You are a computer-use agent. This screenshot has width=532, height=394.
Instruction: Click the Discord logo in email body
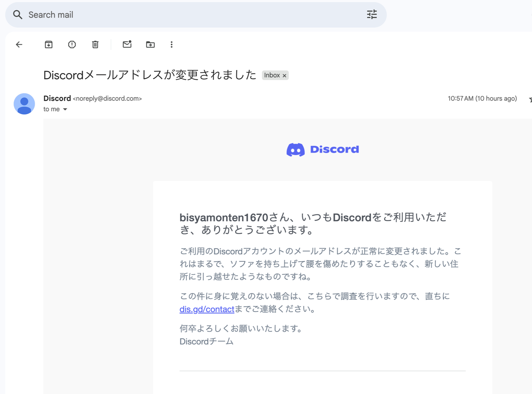pos(323,149)
